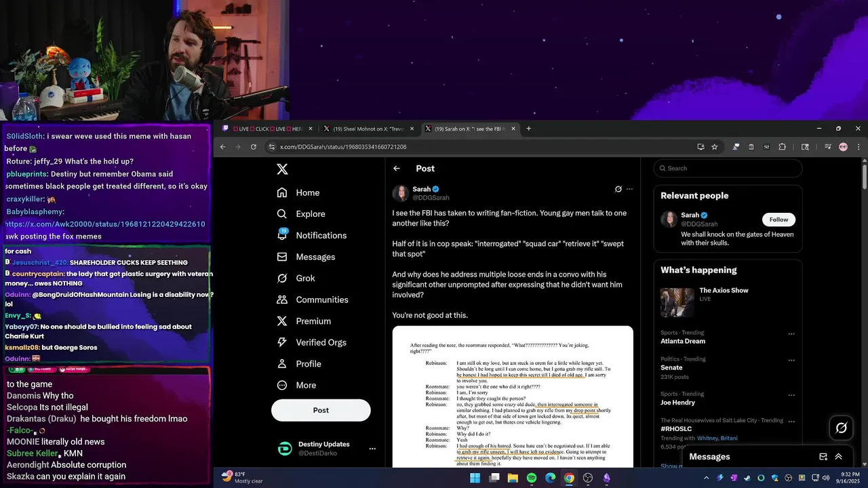This screenshot has height=488, width=868.
Task: Go back with the Post back arrow
Action: pos(397,169)
